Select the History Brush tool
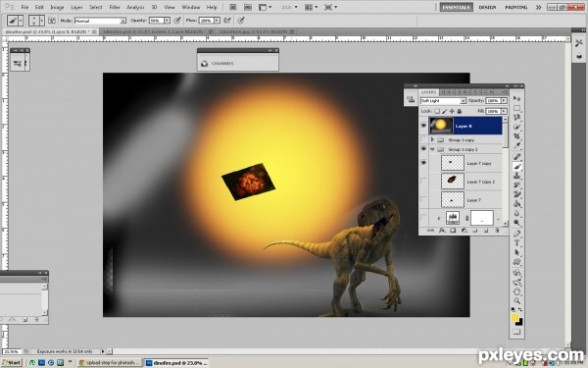Screen dimensions: 588x368 (x=516, y=185)
